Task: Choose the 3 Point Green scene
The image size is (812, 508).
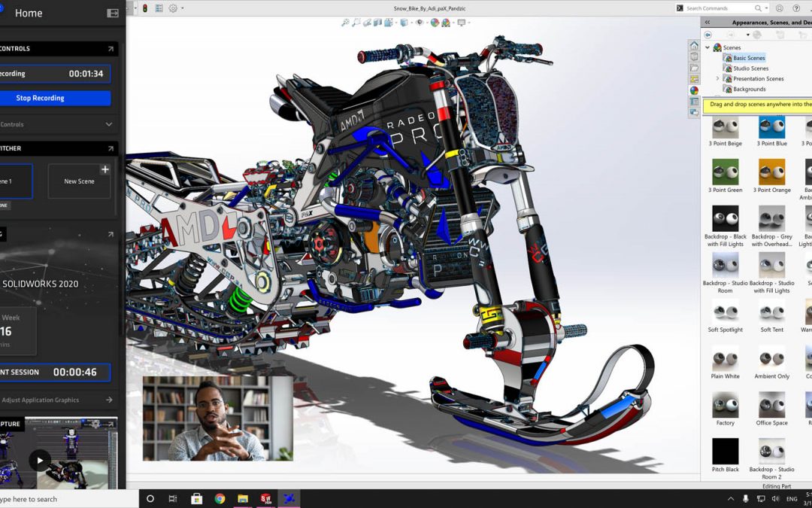Action: [725, 176]
